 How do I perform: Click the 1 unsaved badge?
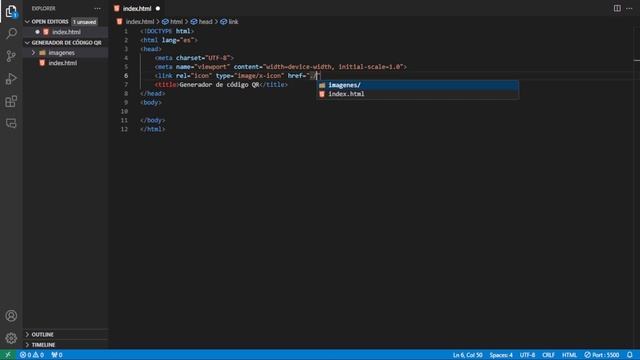pos(84,22)
